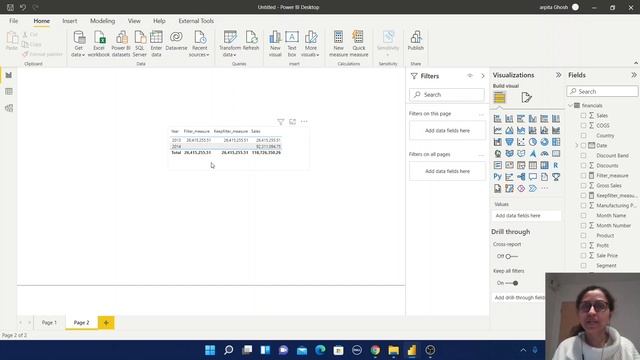Image resolution: width=640 pixels, height=360 pixels.
Task: Choose the Python visual
Action: (498, 177)
